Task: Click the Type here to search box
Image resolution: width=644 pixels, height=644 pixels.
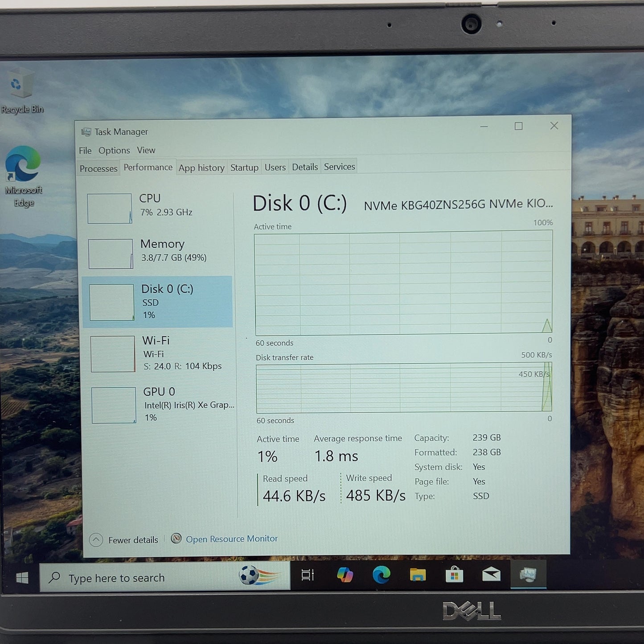Action: (165, 577)
